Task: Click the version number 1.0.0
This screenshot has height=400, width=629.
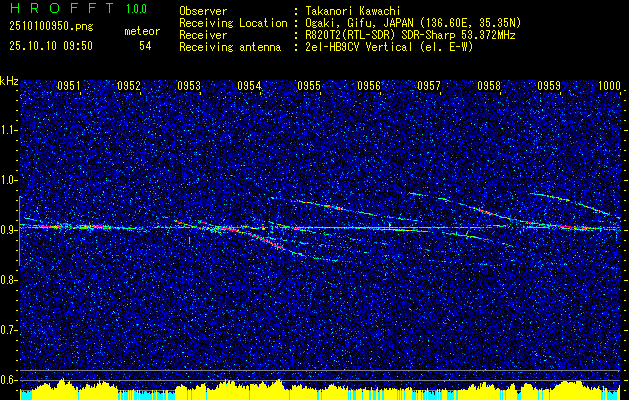Action: [x=136, y=9]
